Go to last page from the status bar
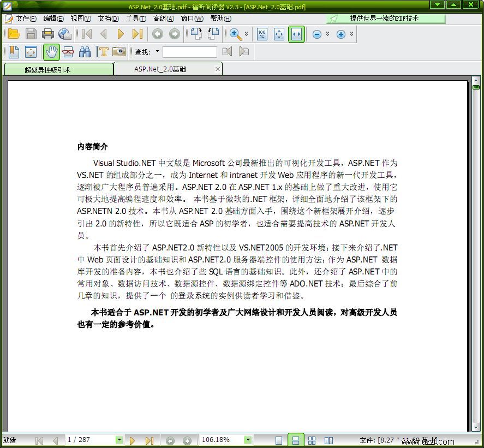Image resolution: width=484 pixels, height=448 pixels. (149, 440)
